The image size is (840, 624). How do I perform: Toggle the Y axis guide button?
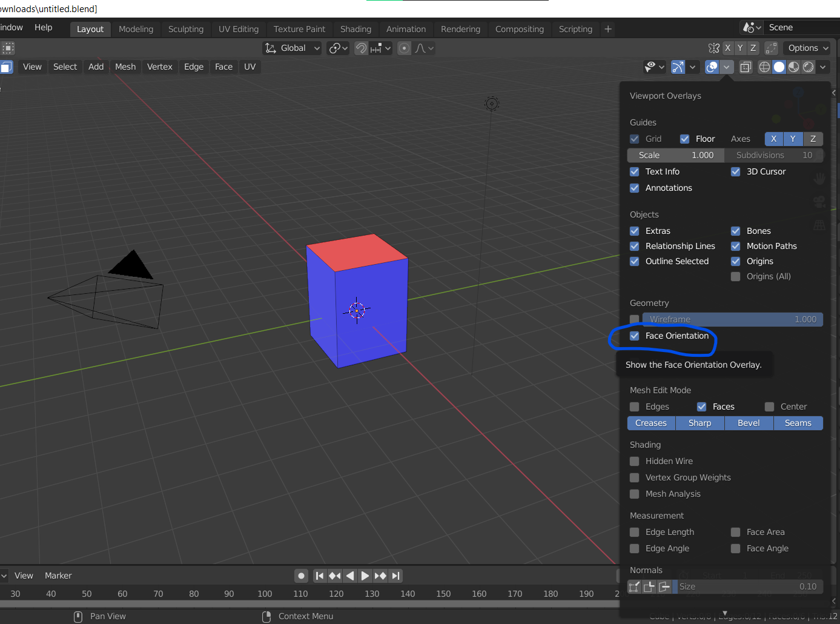click(793, 139)
